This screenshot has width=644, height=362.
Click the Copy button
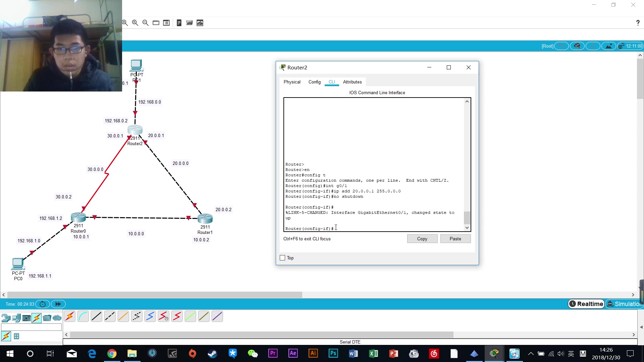coord(422,239)
